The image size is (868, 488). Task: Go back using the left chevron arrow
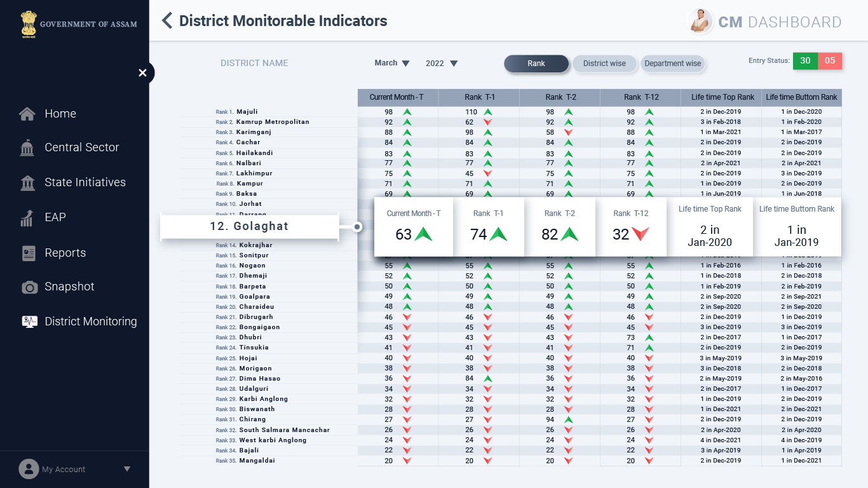click(167, 21)
